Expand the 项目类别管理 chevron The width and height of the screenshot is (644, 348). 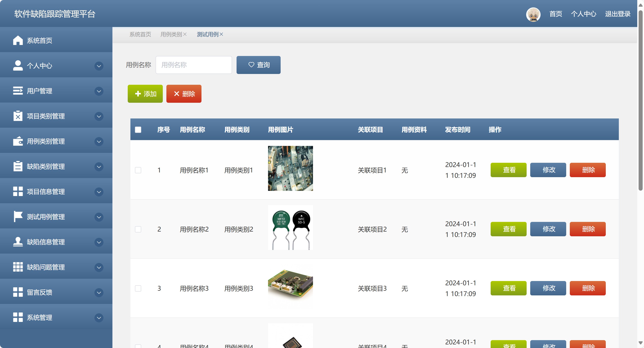pos(99,116)
